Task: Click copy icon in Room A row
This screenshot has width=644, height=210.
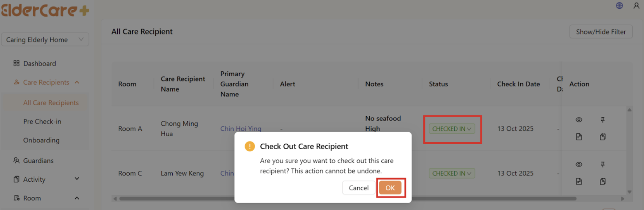Action: [x=603, y=137]
